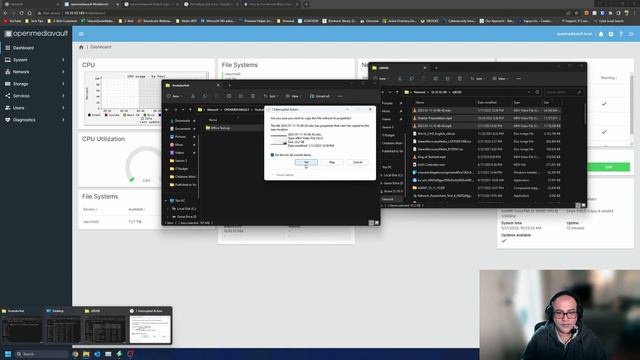Click the green button on the dashboard
This screenshot has width=640, height=360.
point(609,167)
